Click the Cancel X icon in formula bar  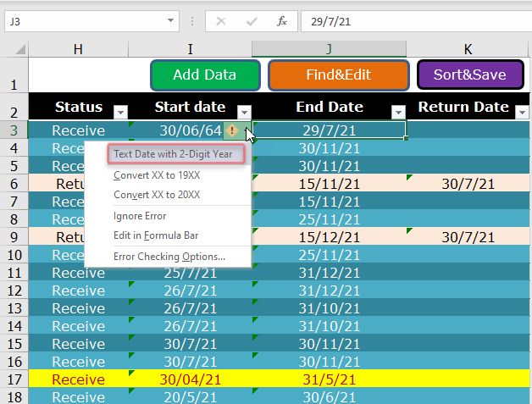click(x=221, y=20)
